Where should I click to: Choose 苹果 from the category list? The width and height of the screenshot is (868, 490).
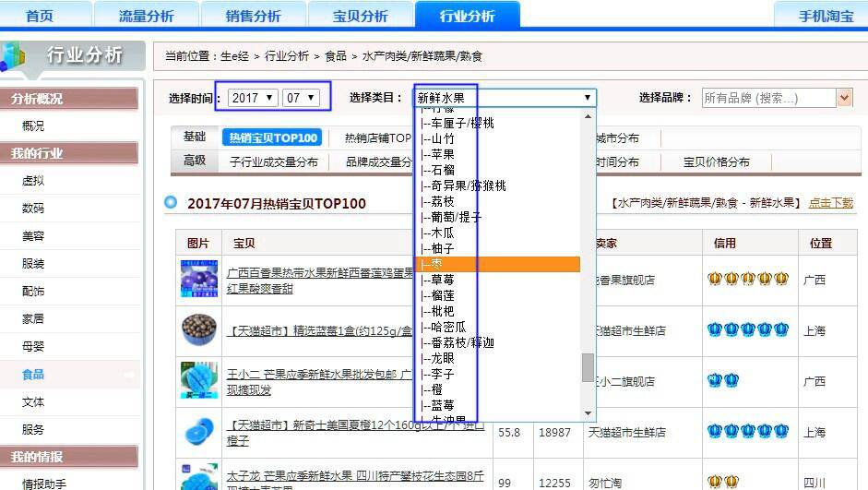click(498, 154)
